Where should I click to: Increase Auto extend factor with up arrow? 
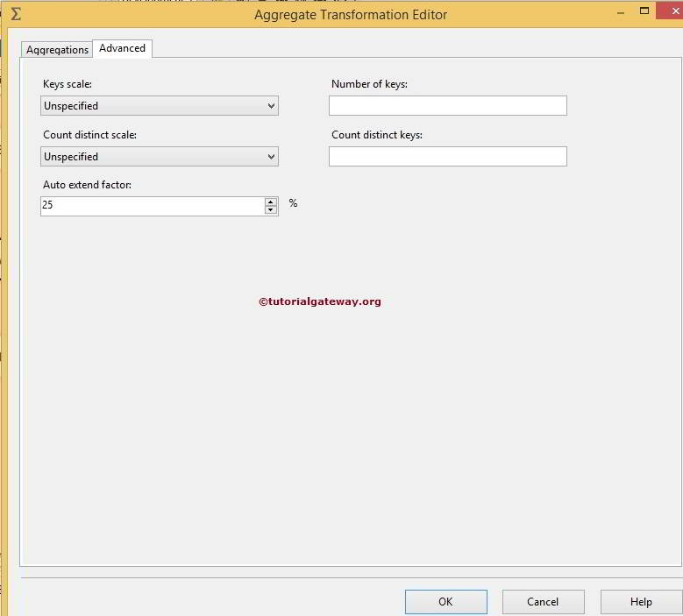pos(271,202)
